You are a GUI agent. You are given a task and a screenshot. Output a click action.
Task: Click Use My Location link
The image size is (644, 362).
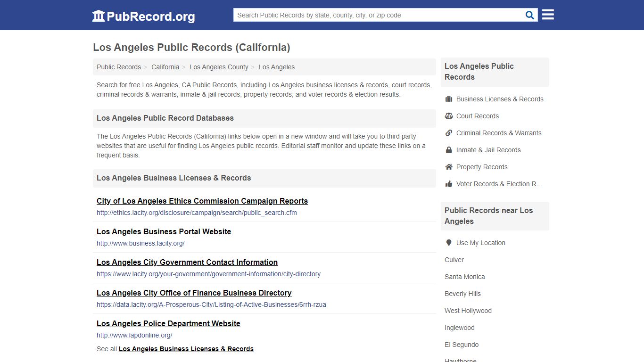[481, 243]
